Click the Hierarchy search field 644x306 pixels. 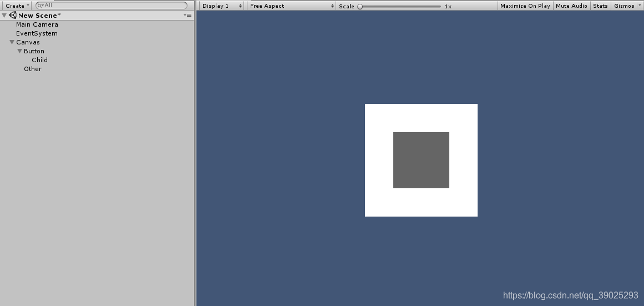[111, 6]
